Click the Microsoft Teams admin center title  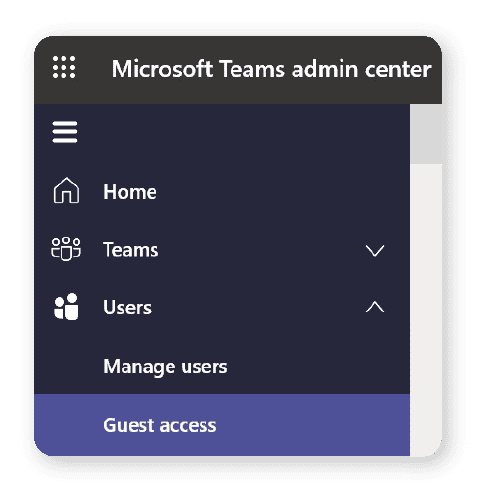click(271, 69)
